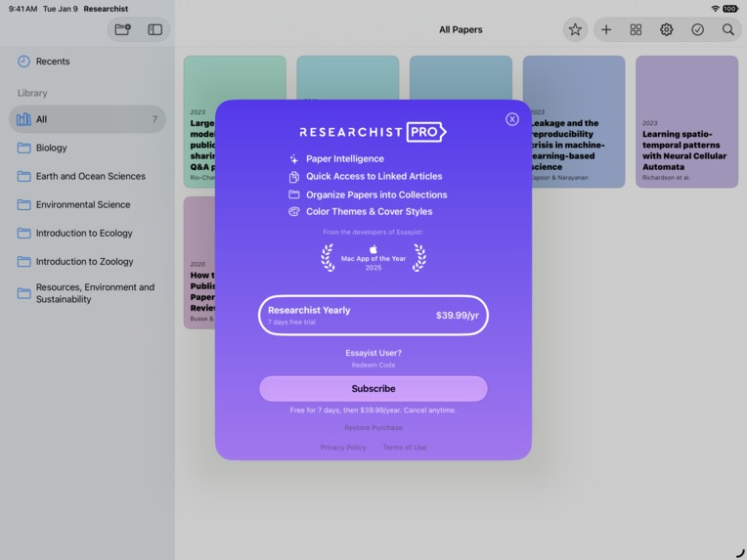Open Recents in the sidebar

[87, 62]
